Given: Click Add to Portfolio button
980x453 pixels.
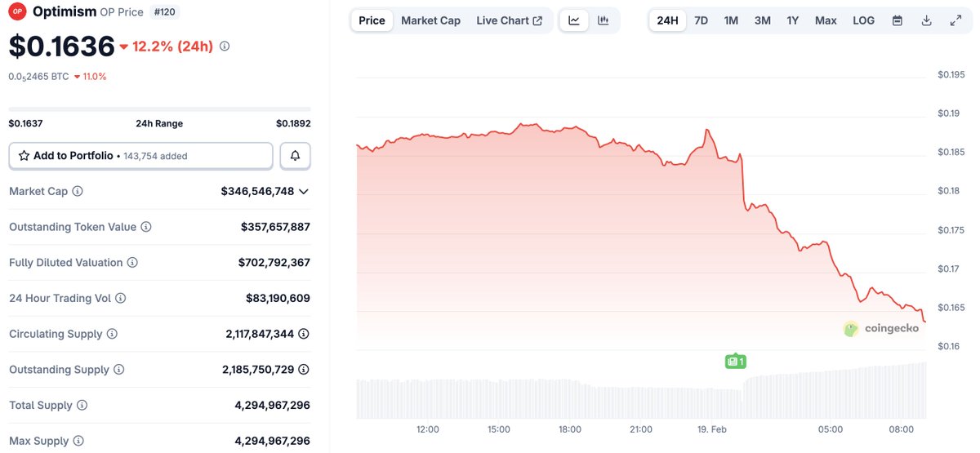Looking at the screenshot, I should tap(140, 156).
